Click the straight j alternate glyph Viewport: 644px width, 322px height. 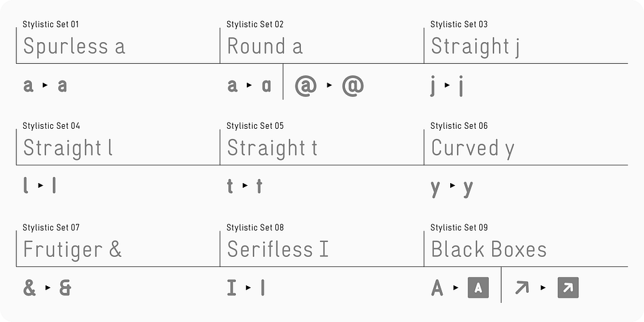pyautogui.click(x=461, y=86)
